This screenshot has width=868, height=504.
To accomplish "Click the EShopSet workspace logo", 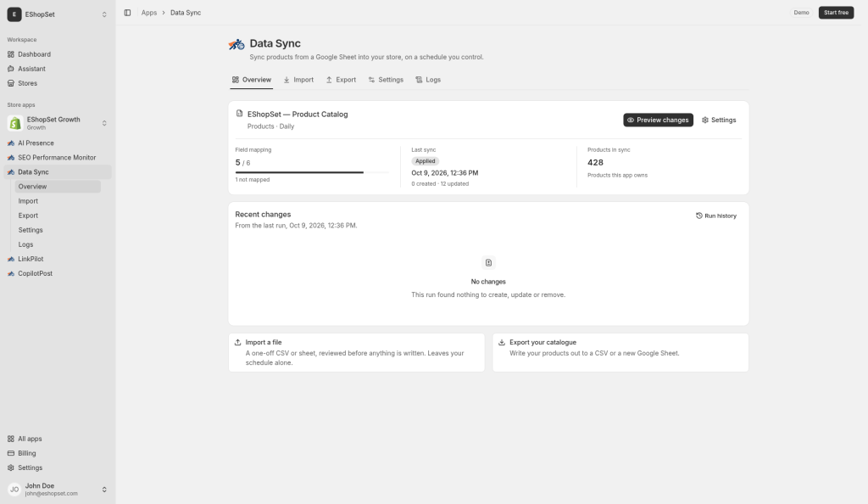I will coord(14,14).
